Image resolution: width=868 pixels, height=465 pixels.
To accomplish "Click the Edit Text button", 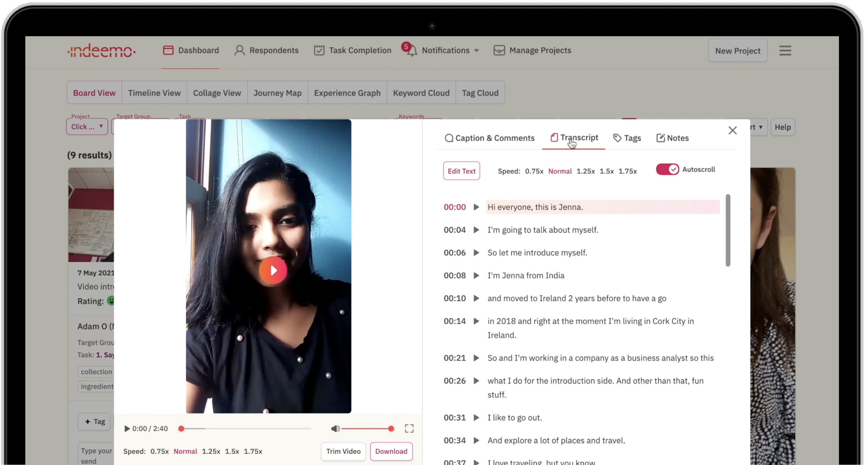I will pyautogui.click(x=461, y=171).
